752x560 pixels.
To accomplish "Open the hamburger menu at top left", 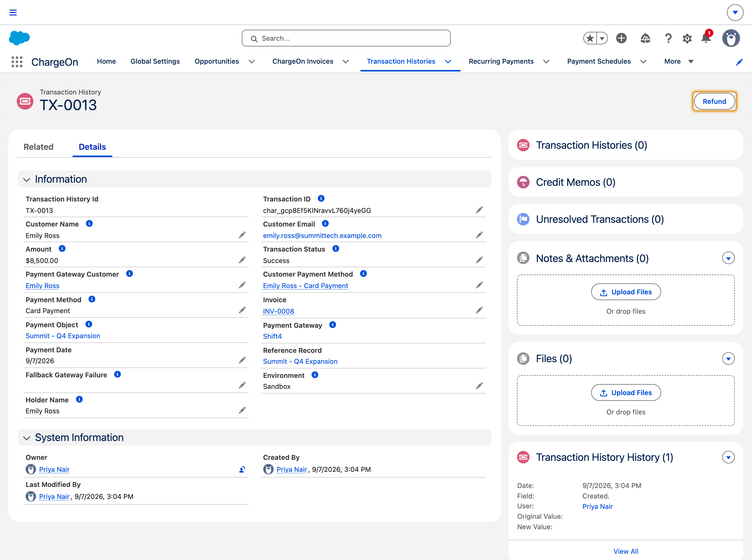I will (13, 13).
